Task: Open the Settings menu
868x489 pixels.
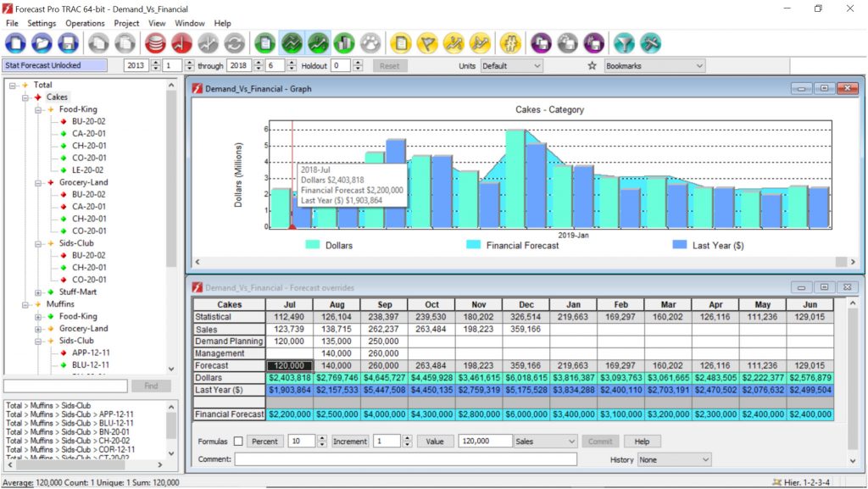Action: click(42, 23)
